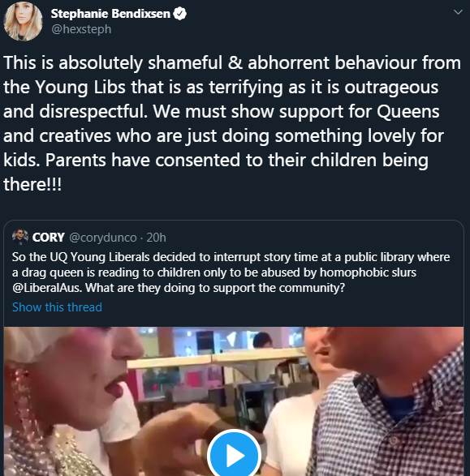Play the embedded video
Image resolution: width=470 pixels, height=476 pixels.
[x=234, y=455]
